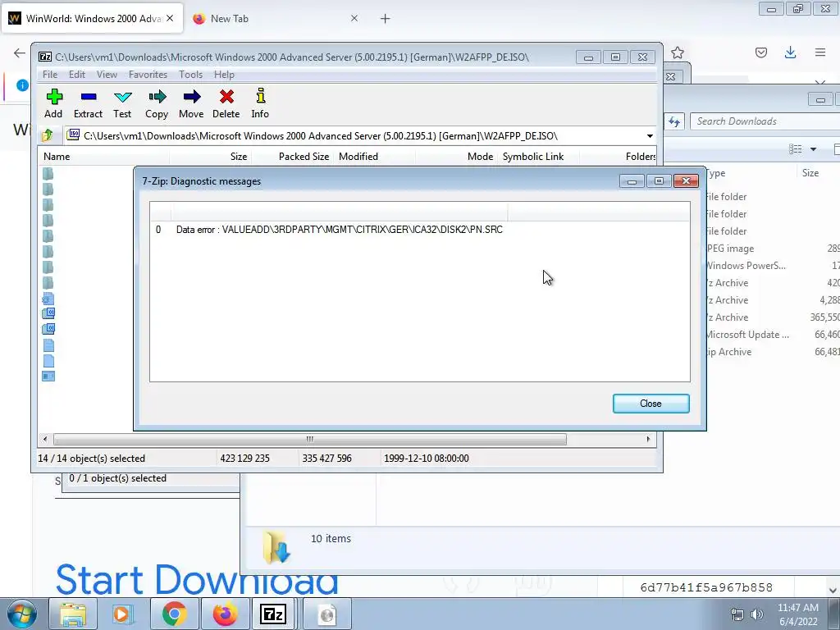This screenshot has width=840, height=630.
Task: Sort by Modified column
Action: pyautogui.click(x=374, y=157)
